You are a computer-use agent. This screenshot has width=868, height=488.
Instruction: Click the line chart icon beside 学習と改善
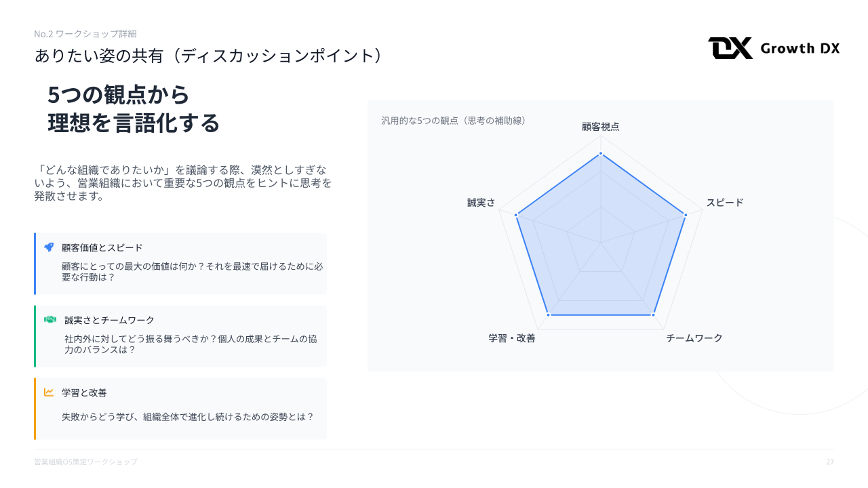coord(49,392)
